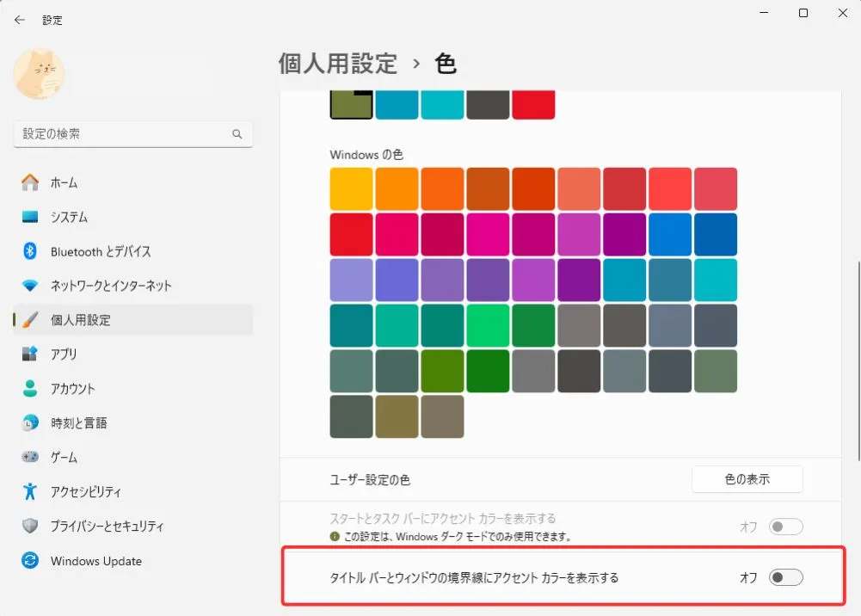Toggle スタートとタスク バー accent color switch
This screenshot has height=616, width=861.
(786, 527)
